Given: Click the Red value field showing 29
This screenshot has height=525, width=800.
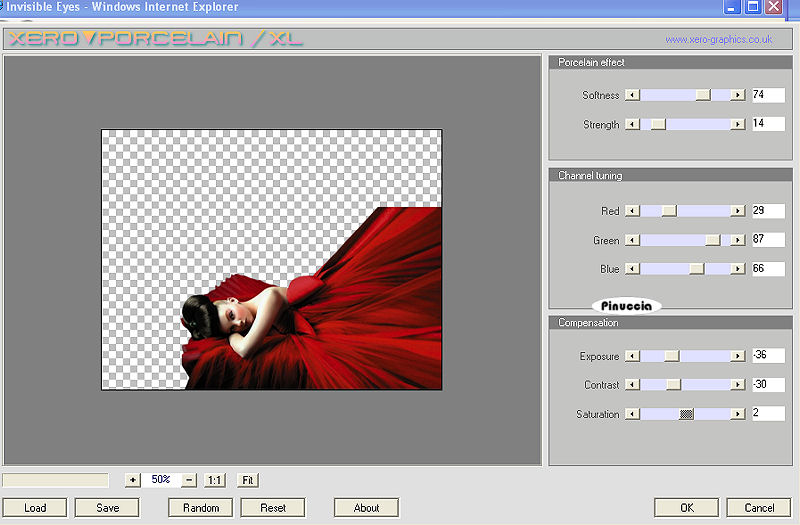Looking at the screenshot, I should click(768, 211).
